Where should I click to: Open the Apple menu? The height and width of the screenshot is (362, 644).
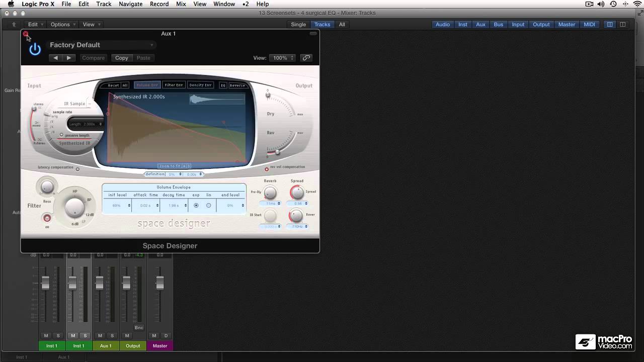coord(11,4)
